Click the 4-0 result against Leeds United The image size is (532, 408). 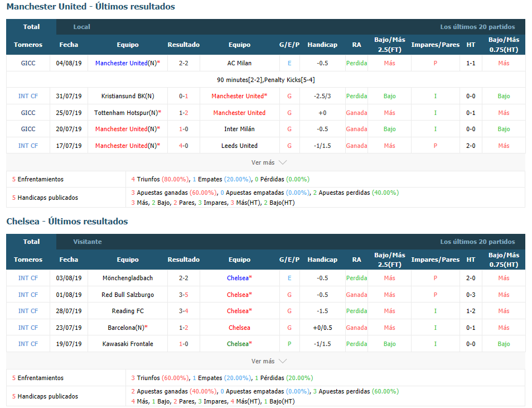(183, 146)
